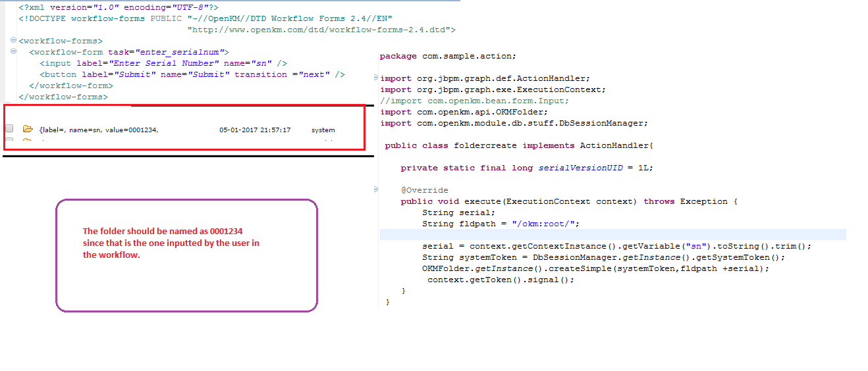Click the system author cell

click(x=323, y=130)
